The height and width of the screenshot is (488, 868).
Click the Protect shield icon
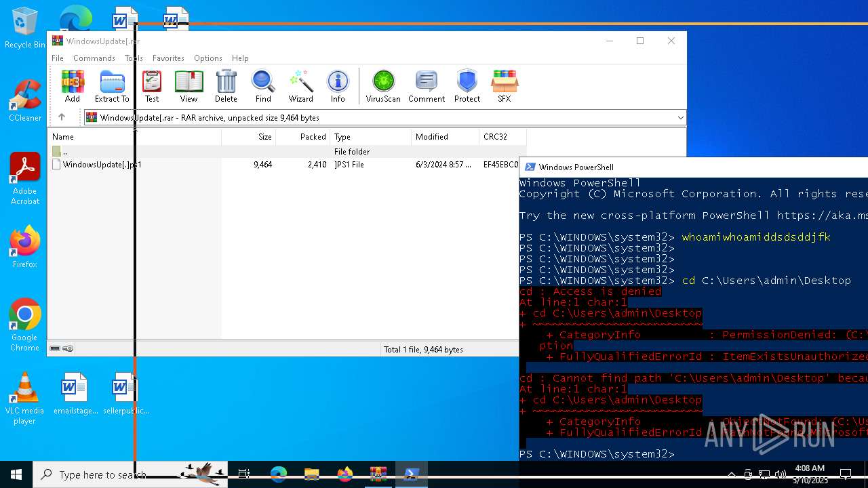click(467, 86)
